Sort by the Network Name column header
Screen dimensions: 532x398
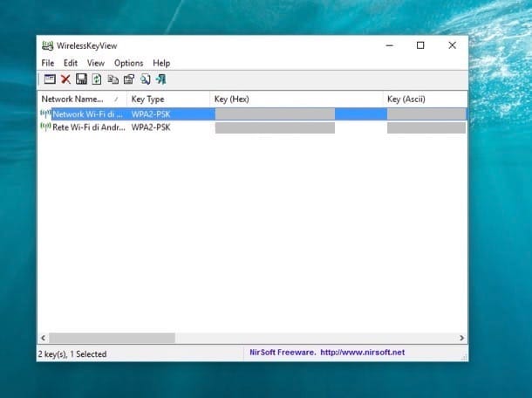82,99
